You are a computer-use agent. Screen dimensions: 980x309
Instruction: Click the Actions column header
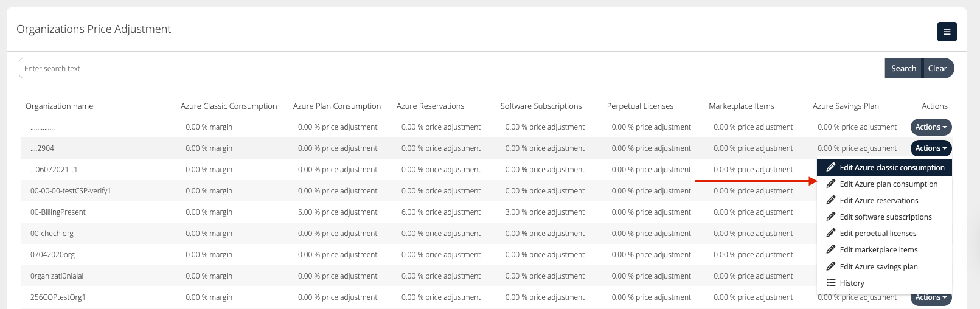pos(934,106)
